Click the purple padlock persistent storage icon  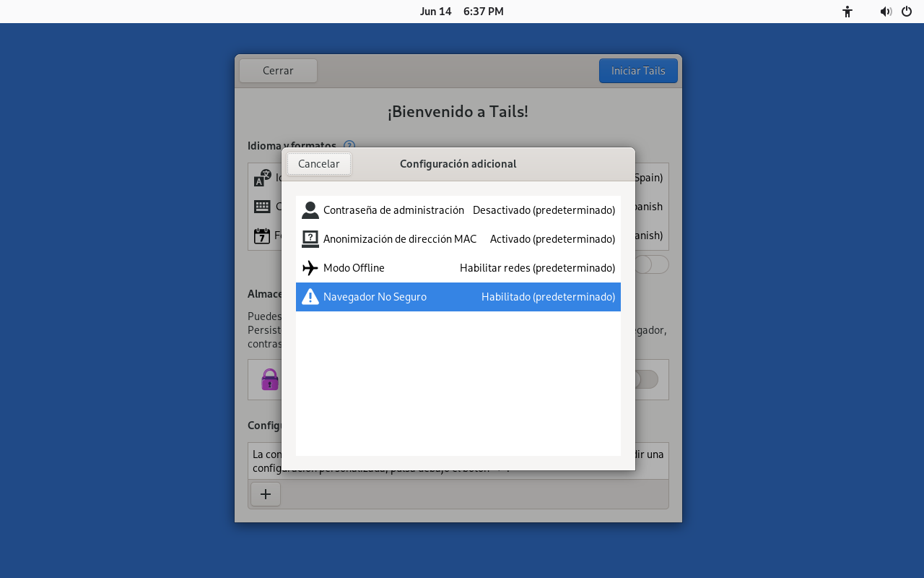pyautogui.click(x=270, y=379)
